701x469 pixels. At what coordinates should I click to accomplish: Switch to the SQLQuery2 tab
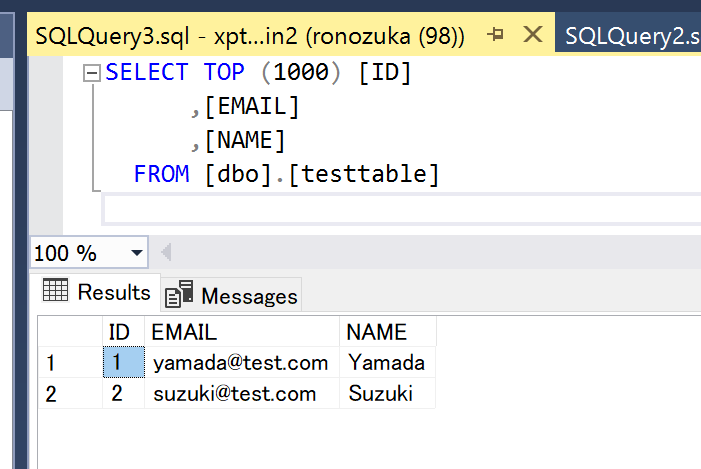pyautogui.click(x=630, y=37)
